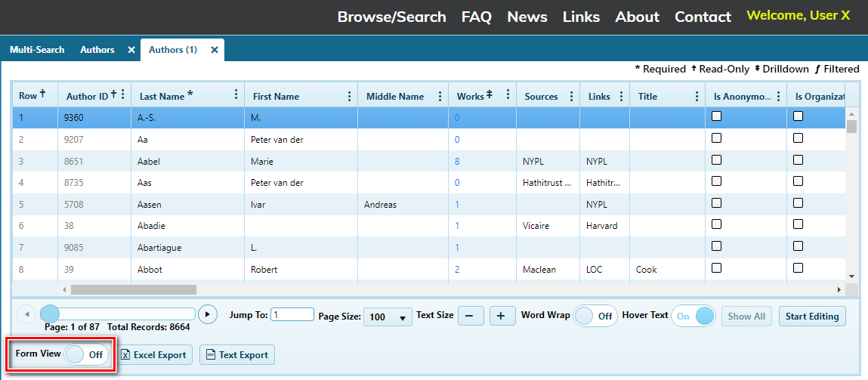Expand the Title column menu
This screenshot has width=868, height=380.
click(697, 96)
